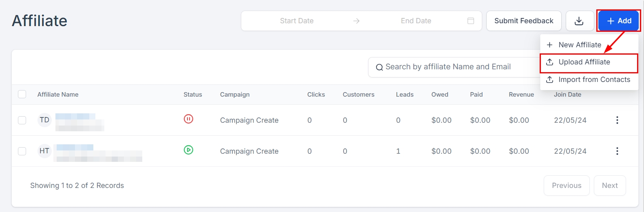Image resolution: width=644 pixels, height=212 pixels.
Task: Choose Upload Affiliate menu option
Action: (584, 62)
